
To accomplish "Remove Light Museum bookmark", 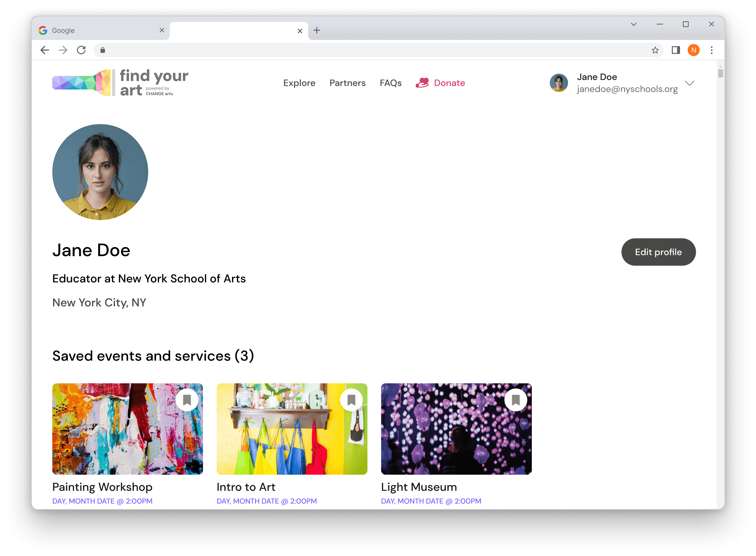I will coord(515,400).
